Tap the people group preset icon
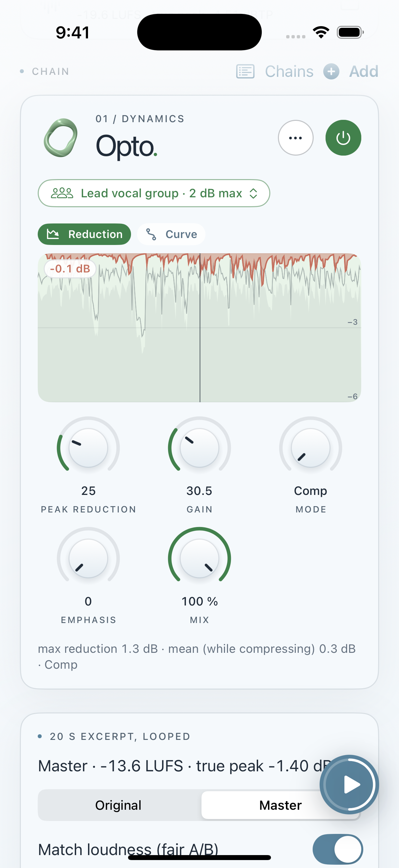The height and width of the screenshot is (868, 399). 62,193
